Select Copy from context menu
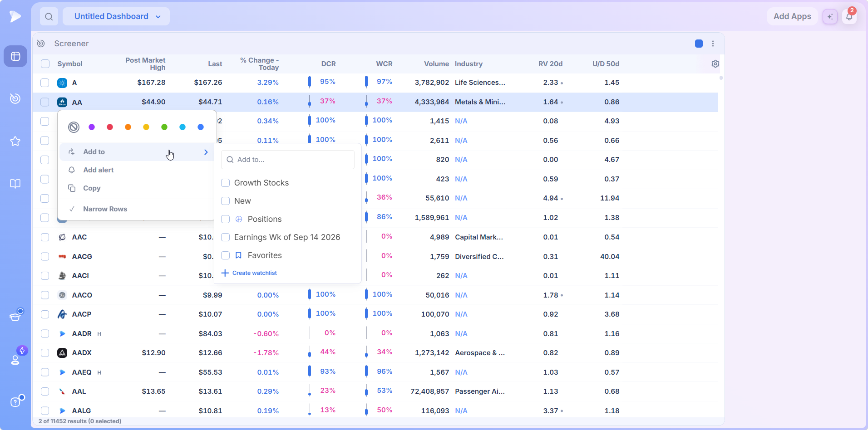This screenshot has width=868, height=430. coord(137,188)
